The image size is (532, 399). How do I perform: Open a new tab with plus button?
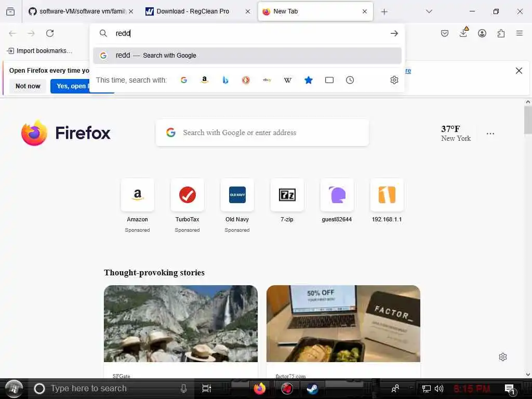click(384, 12)
